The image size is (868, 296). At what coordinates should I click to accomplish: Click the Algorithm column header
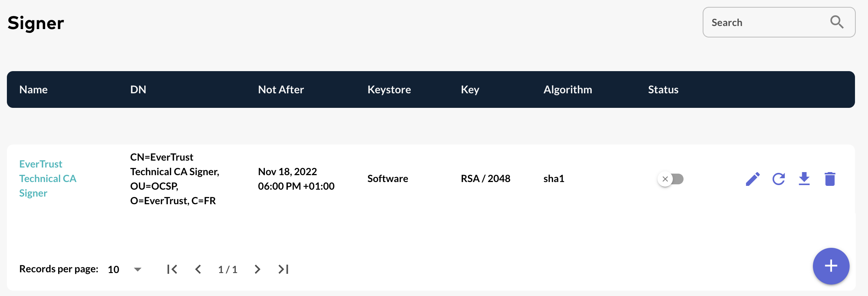tap(568, 89)
